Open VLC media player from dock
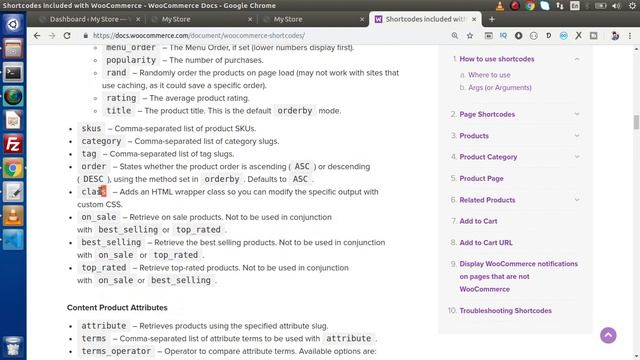The image size is (640, 360). pos(13,216)
